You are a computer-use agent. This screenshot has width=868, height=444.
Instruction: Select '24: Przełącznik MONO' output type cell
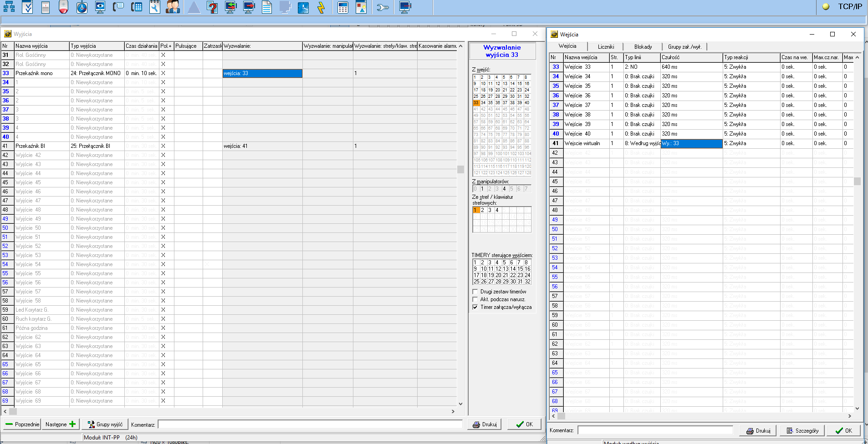97,73
